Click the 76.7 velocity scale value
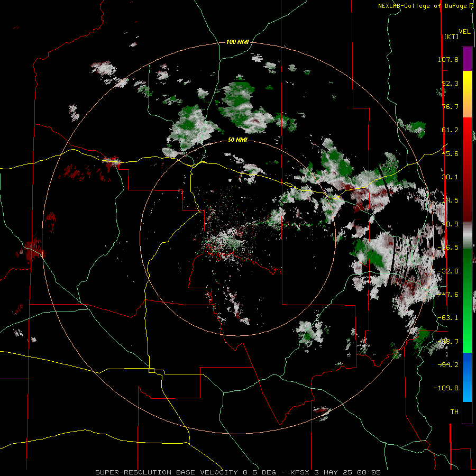 click(x=450, y=106)
